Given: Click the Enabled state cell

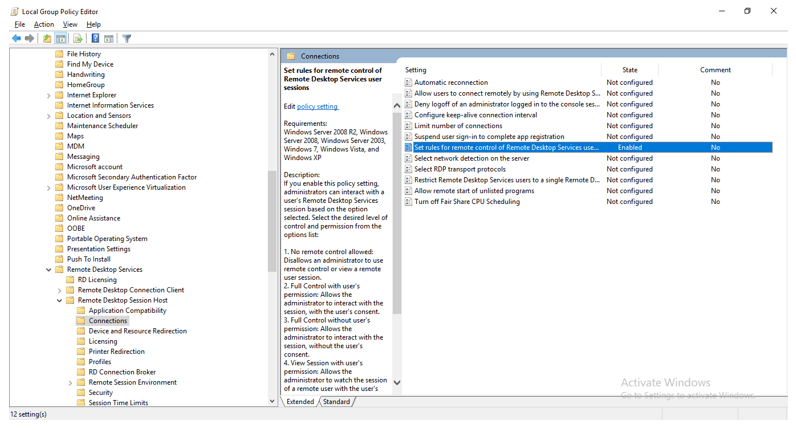Looking at the screenshot, I should pos(630,147).
